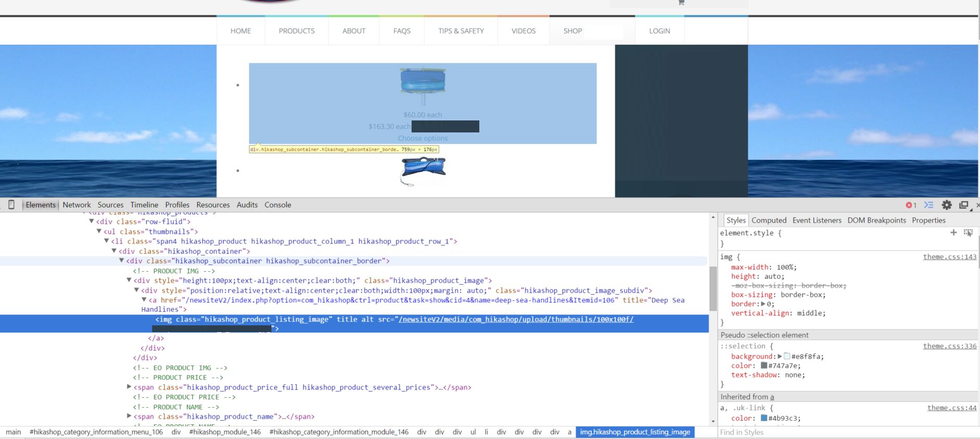Image resolution: width=980 pixels, height=439 pixels.
Task: Collapse the hikashop_product_image_subdiv node
Action: pyautogui.click(x=137, y=290)
